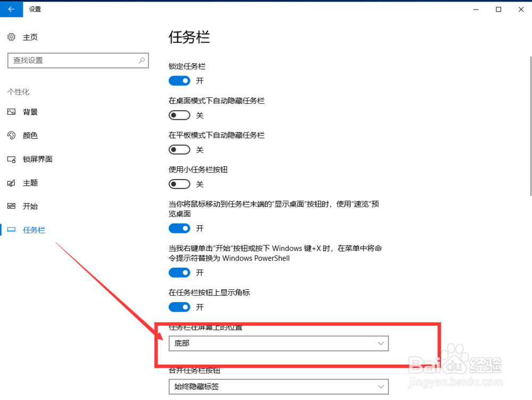Select the 背景 (Background) picture icon

tap(12, 112)
